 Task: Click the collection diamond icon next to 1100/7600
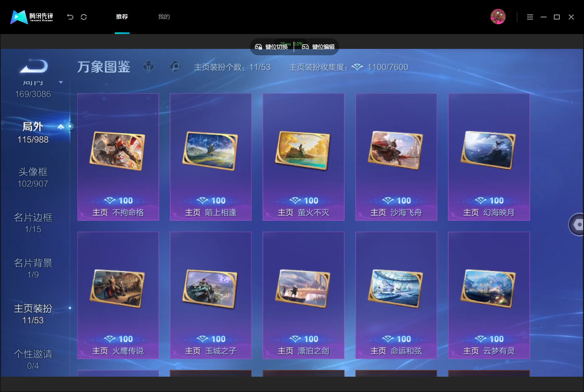[357, 67]
